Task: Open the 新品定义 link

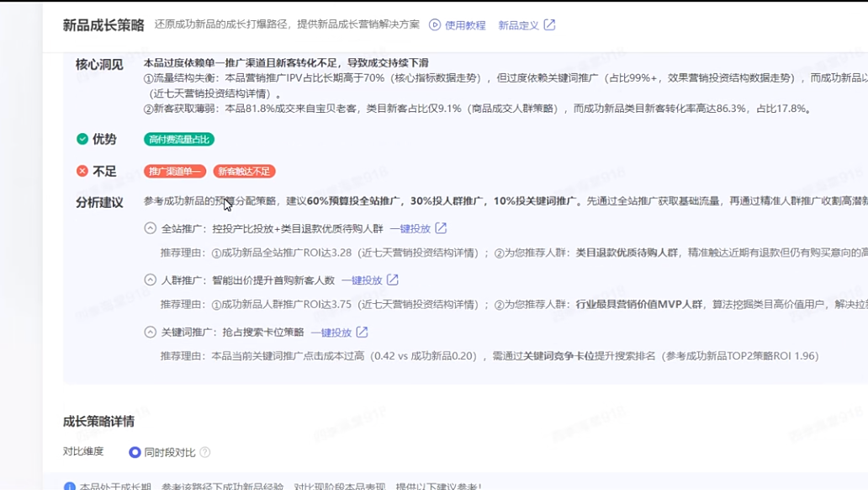Action: tap(518, 25)
